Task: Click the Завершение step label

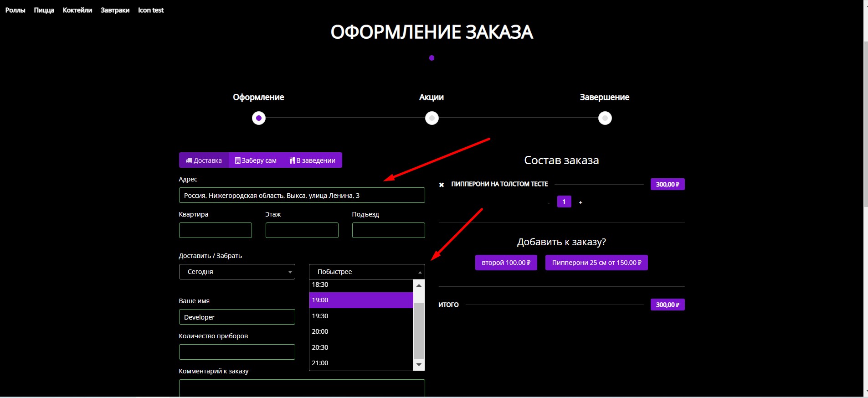Action: (x=605, y=97)
